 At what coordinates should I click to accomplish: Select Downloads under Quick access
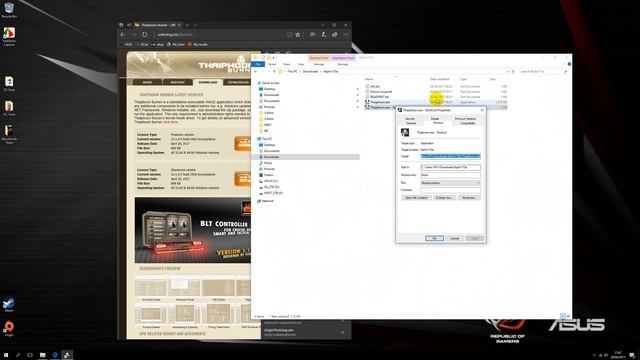pos(271,95)
